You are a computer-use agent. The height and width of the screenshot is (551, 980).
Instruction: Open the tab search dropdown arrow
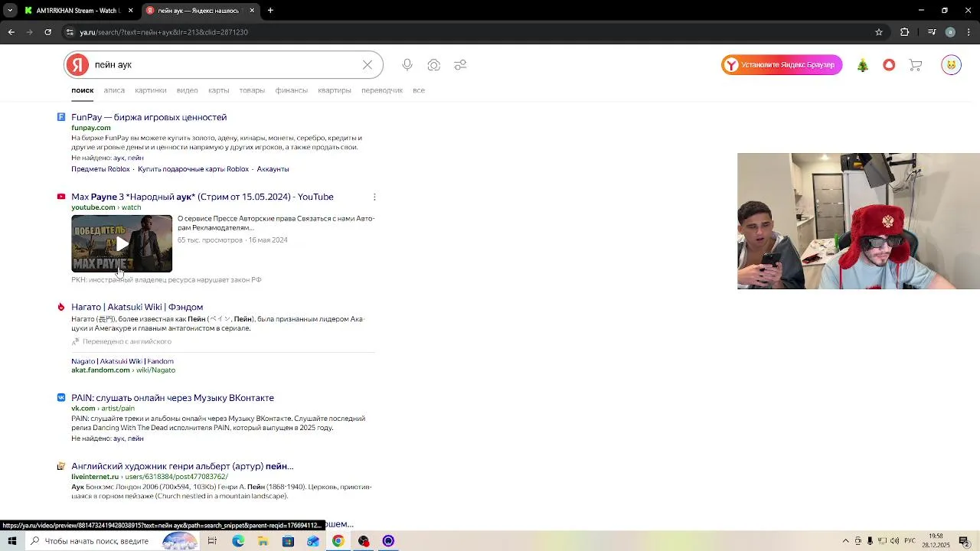click(x=10, y=11)
